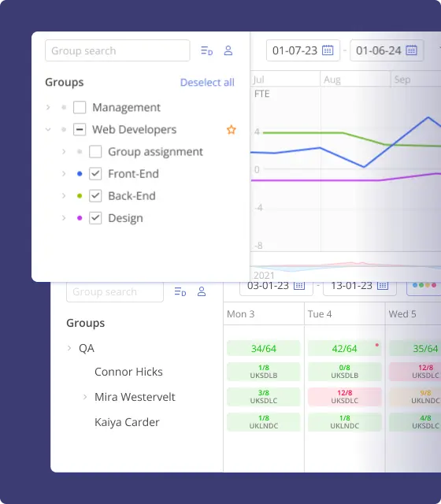Click the colored dots button by date range
The image size is (441, 504).
coord(424,285)
